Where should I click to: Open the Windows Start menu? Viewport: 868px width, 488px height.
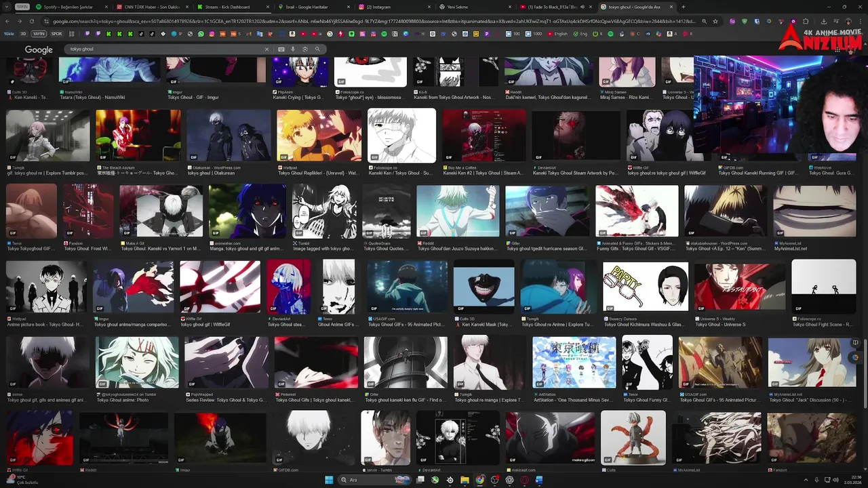[329, 480]
